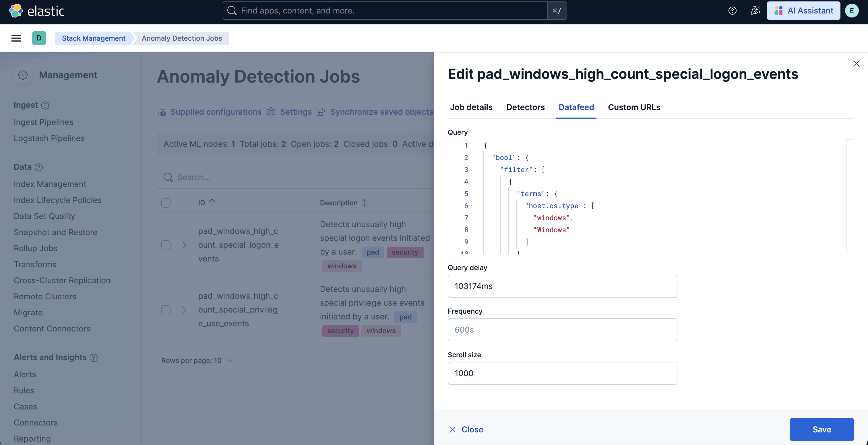
Task: Navigate to Stack Management via breadcrumb
Action: [x=93, y=38]
